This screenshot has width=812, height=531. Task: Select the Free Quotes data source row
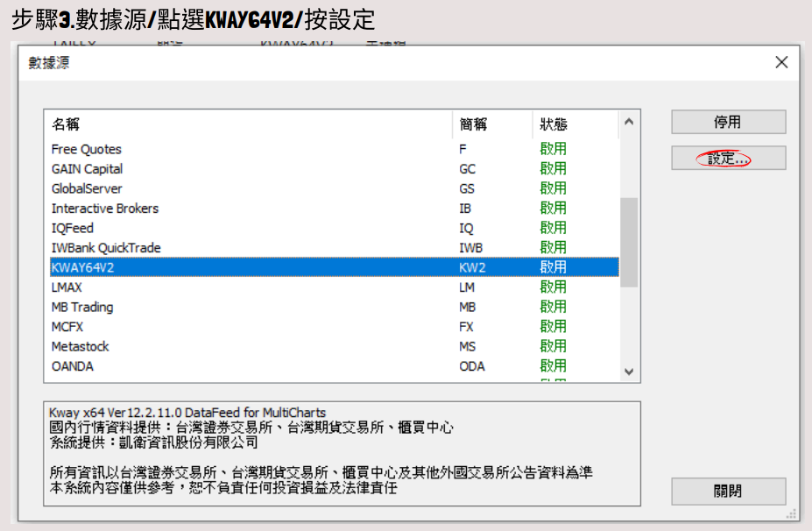[334, 149]
